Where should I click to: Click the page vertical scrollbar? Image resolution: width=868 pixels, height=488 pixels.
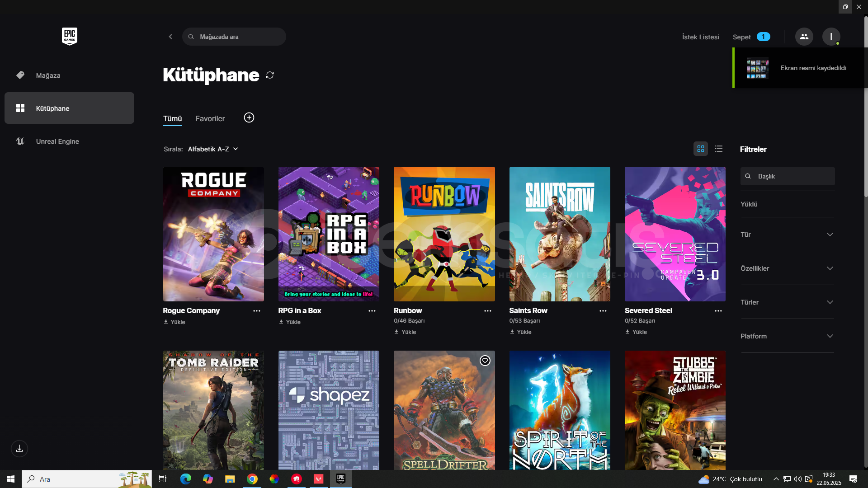(866, 106)
